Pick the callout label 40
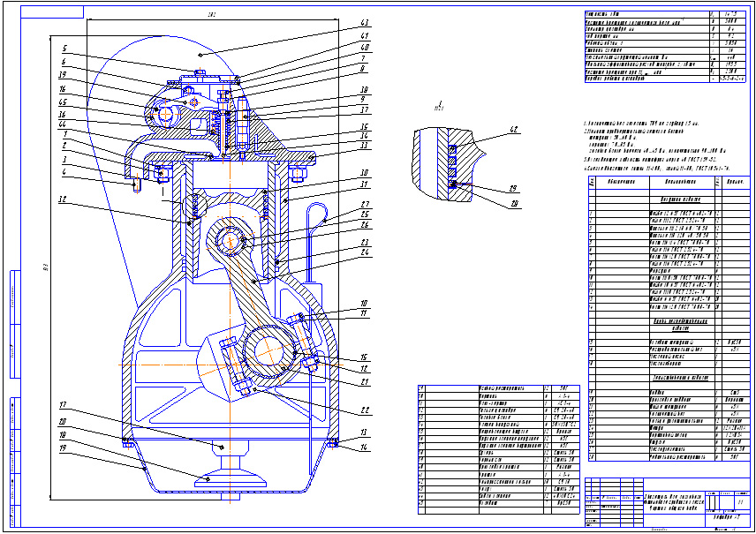Image resolution: width=756 pixels, height=534 pixels. tap(365, 48)
